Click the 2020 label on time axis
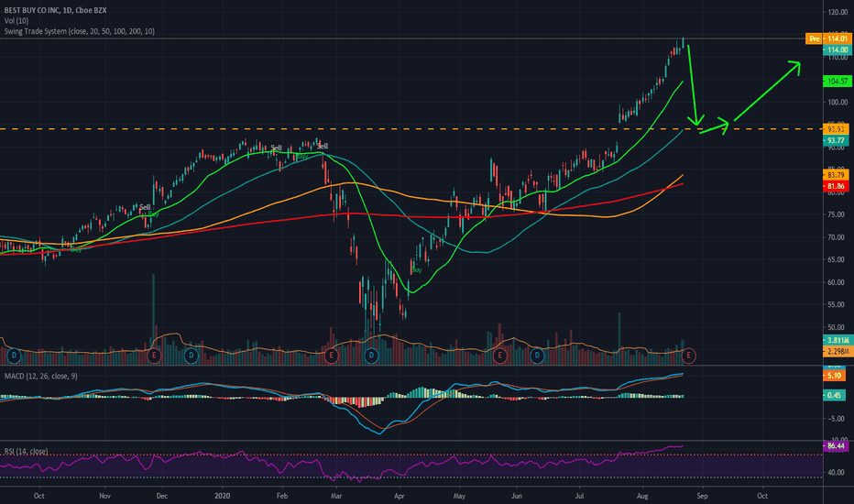 223,496
